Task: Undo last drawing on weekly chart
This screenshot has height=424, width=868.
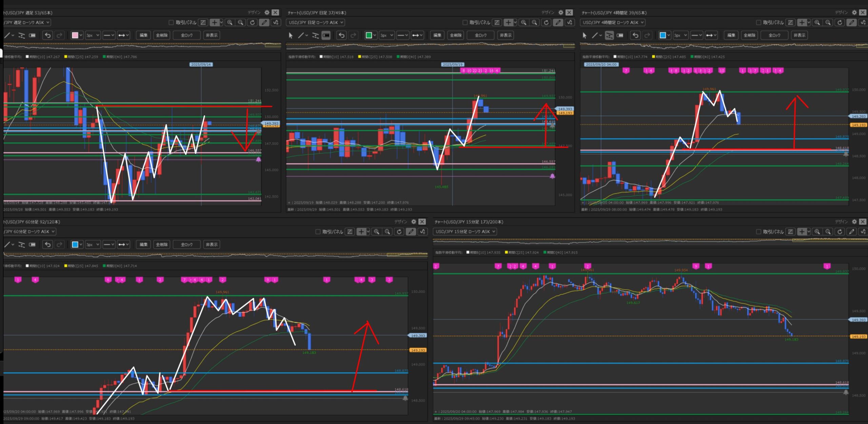Action: [48, 35]
